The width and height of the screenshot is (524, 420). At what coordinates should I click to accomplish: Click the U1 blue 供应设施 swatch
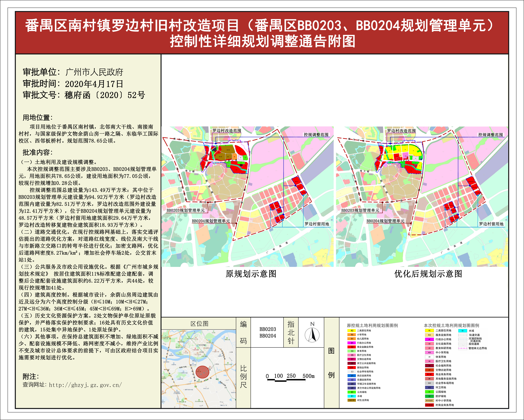(x=352, y=376)
